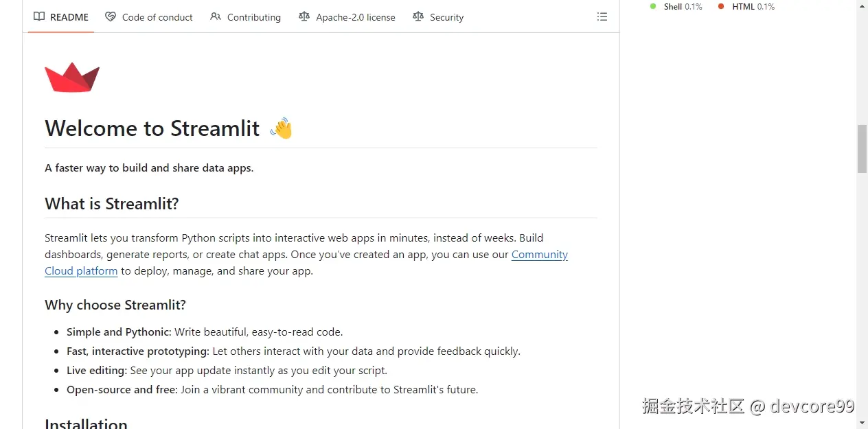This screenshot has width=868, height=429.
Task: Click the scales icon beside Security
Action: point(418,16)
